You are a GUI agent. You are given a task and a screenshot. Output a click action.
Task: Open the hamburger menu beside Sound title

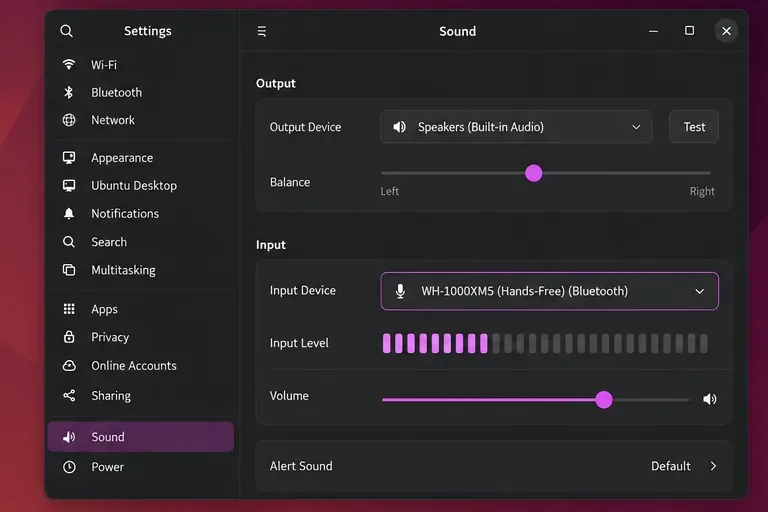click(262, 31)
